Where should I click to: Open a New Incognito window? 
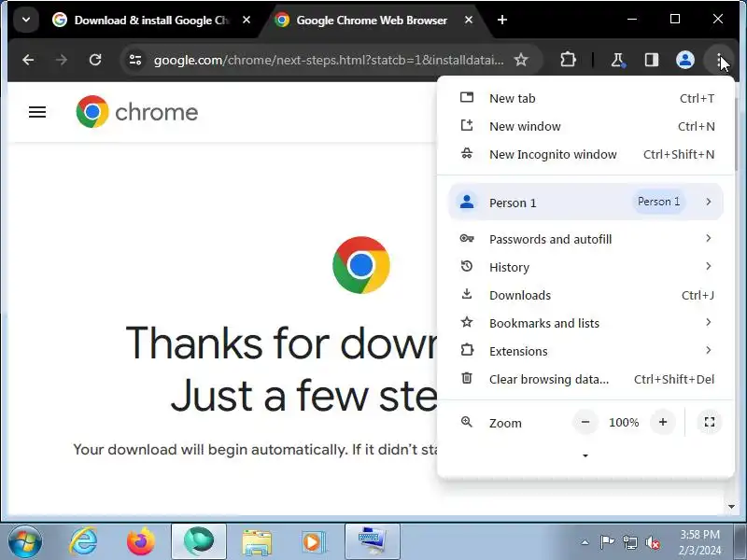point(586,154)
